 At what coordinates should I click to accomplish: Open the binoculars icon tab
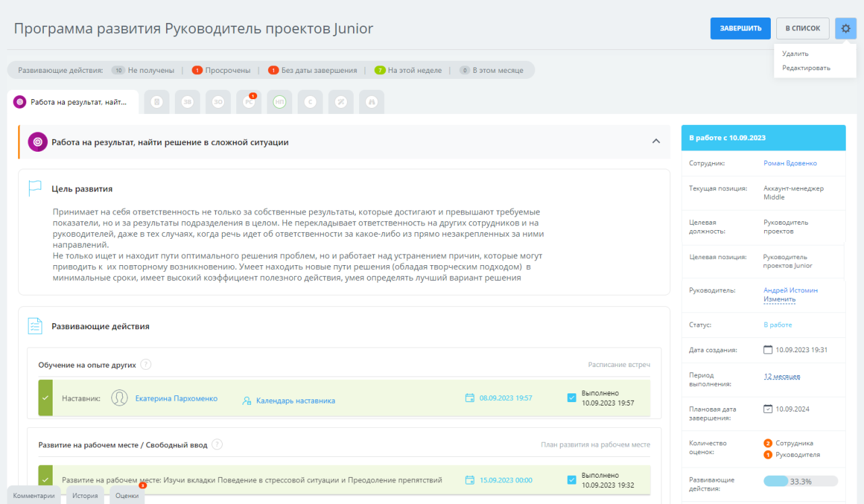click(x=371, y=102)
